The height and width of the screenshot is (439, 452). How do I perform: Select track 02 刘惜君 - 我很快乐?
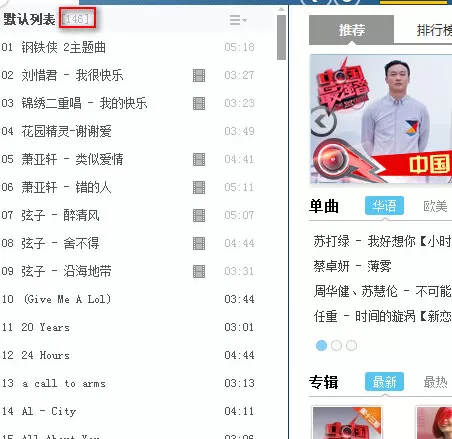(72, 75)
